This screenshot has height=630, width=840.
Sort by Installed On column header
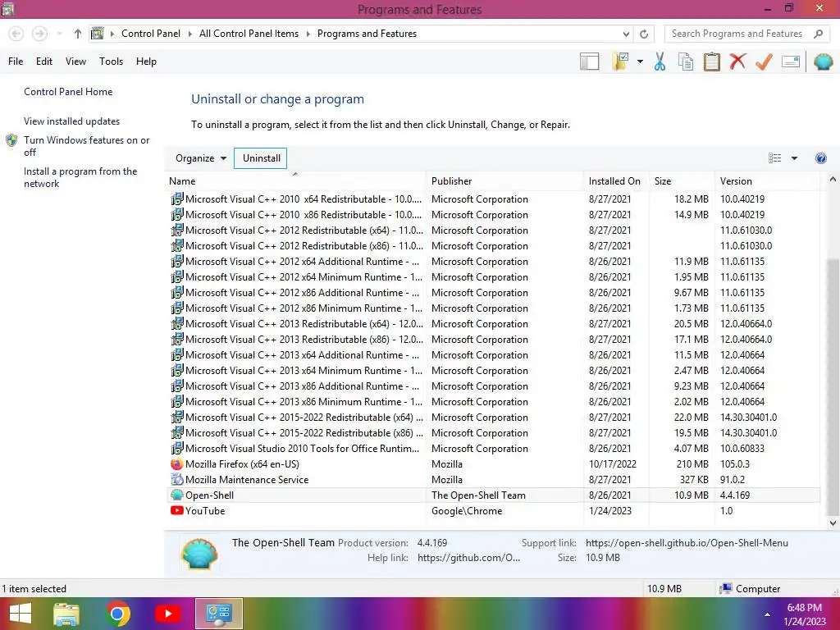(x=614, y=181)
